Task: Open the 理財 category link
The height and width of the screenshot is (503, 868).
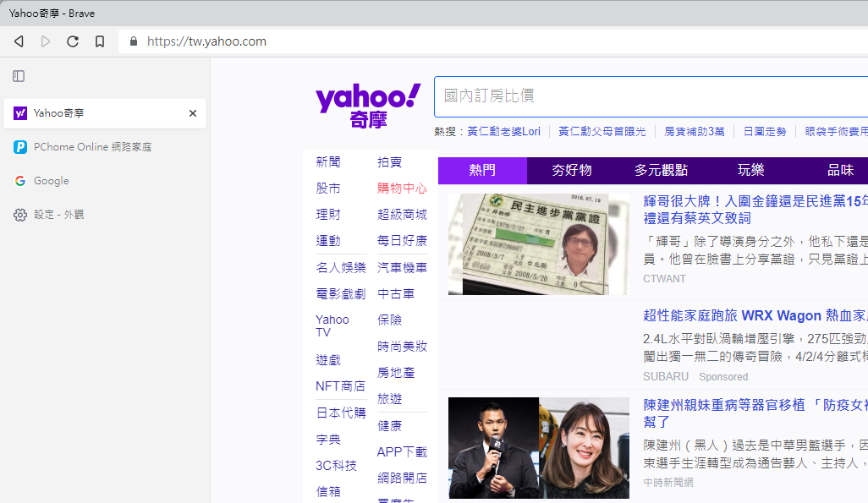Action: pos(328,215)
